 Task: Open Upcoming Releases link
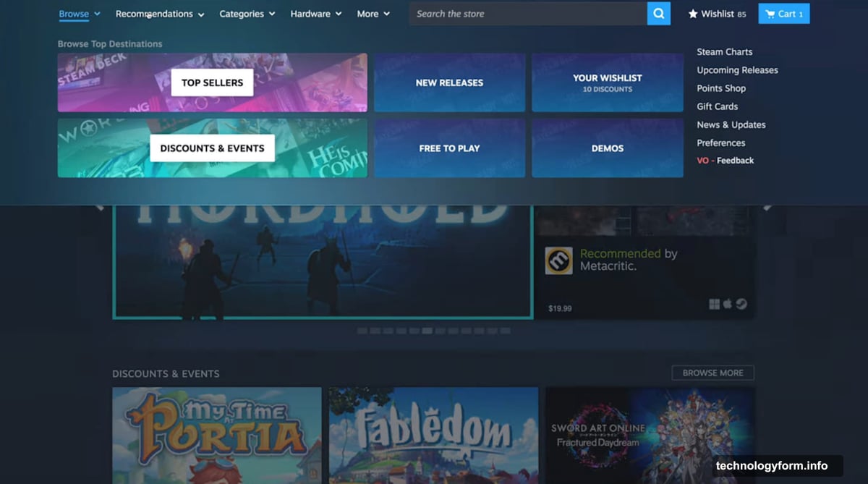tap(738, 70)
